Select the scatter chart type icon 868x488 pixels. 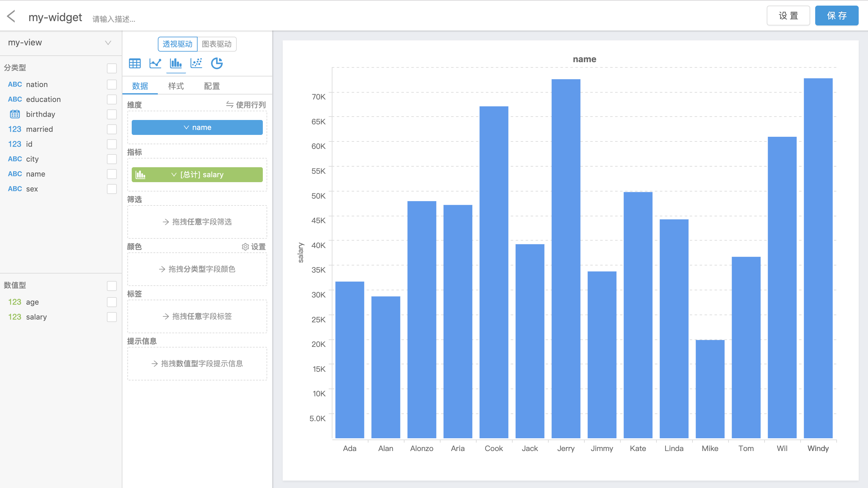click(196, 63)
